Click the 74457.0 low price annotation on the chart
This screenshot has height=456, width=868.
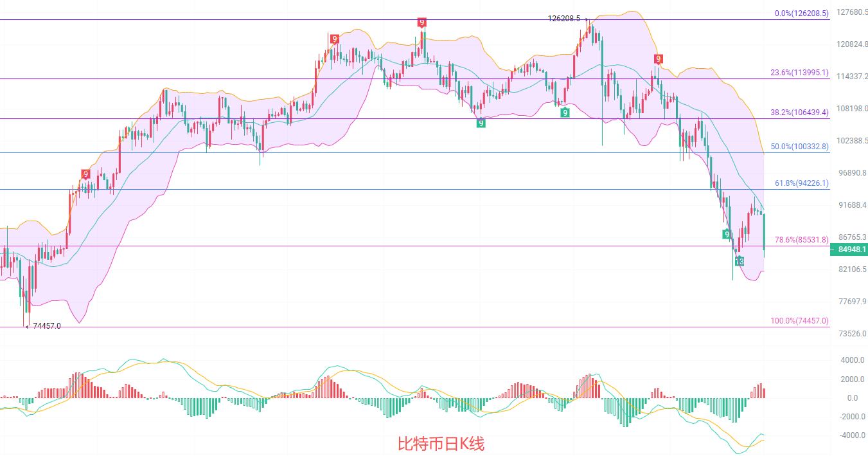[46, 326]
